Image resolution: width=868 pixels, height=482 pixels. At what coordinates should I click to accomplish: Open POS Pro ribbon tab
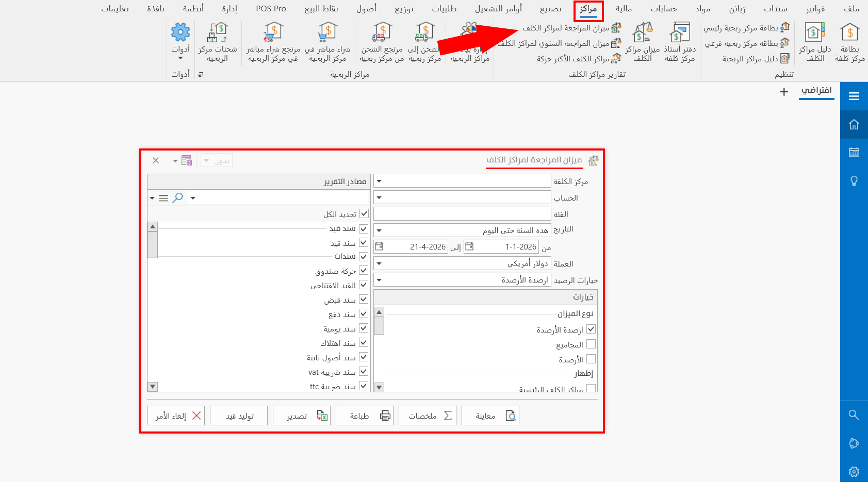pos(271,9)
